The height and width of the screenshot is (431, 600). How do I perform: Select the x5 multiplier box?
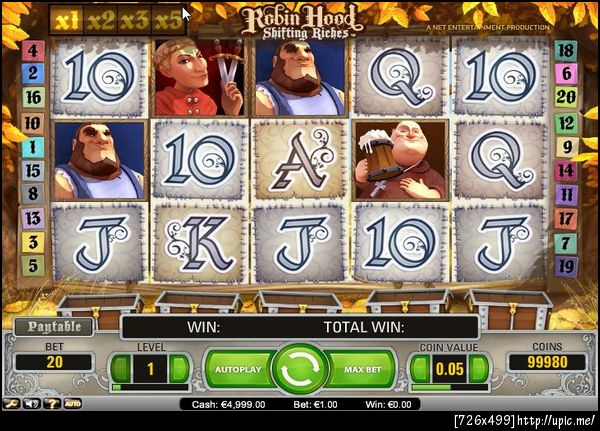pos(169,20)
